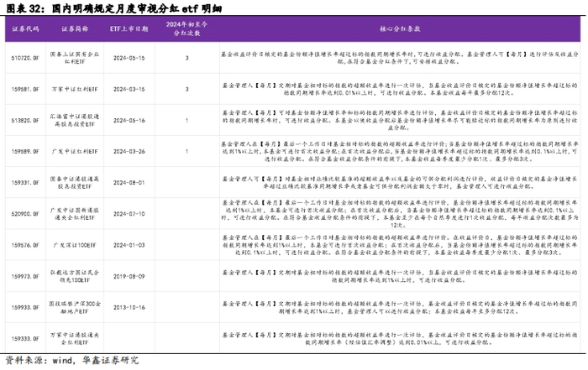Click the fund name '国泰上证国有企业红利ETF'

pos(75,58)
